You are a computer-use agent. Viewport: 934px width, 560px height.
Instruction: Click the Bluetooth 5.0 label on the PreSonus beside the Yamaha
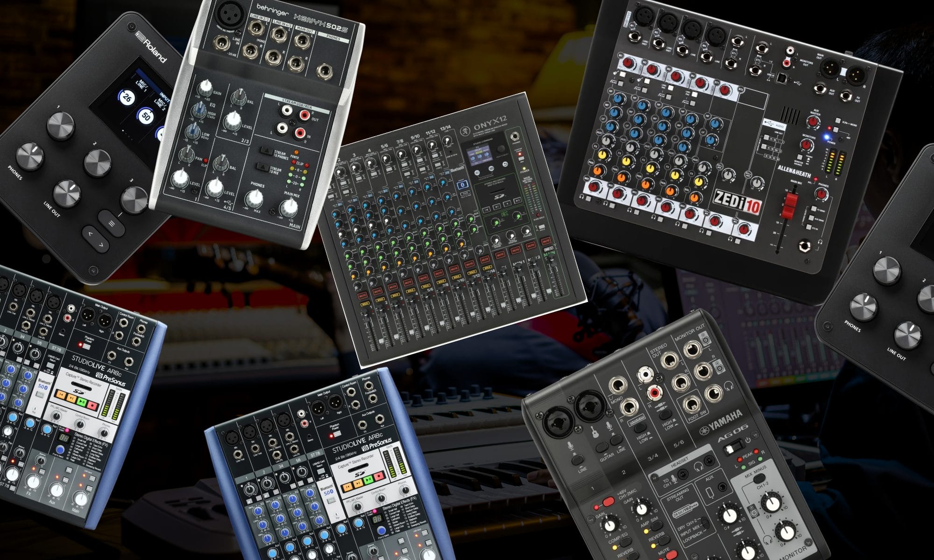click(x=327, y=490)
